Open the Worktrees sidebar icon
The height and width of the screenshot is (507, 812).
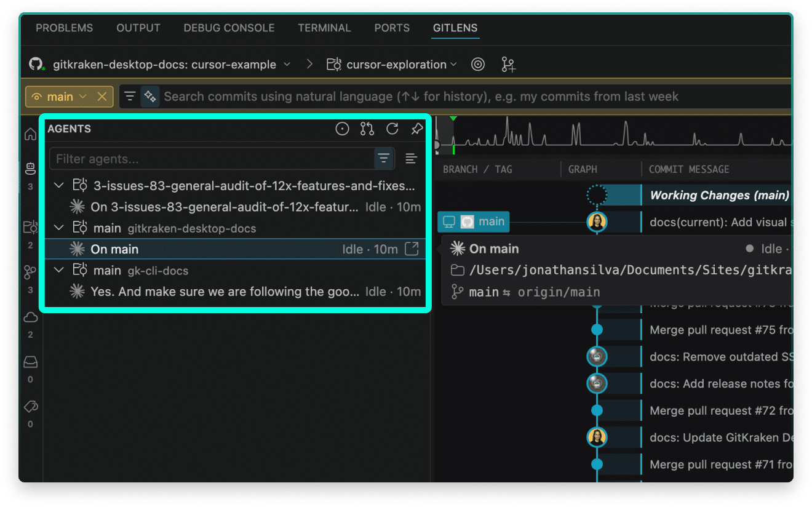point(30,227)
